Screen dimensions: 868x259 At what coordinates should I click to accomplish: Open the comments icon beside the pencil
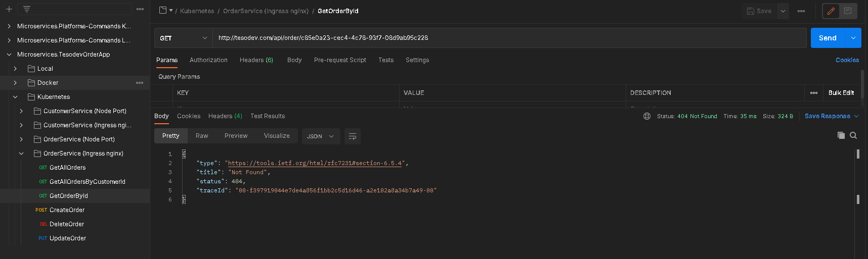pos(848,11)
